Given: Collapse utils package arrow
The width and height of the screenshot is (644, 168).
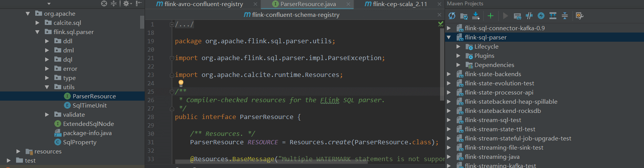Looking at the screenshot, I should [47, 87].
